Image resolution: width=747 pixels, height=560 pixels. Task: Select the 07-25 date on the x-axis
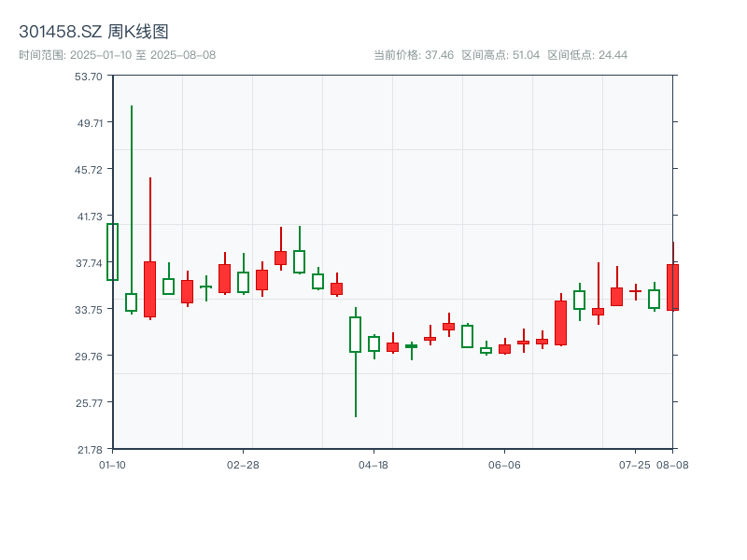635,464
